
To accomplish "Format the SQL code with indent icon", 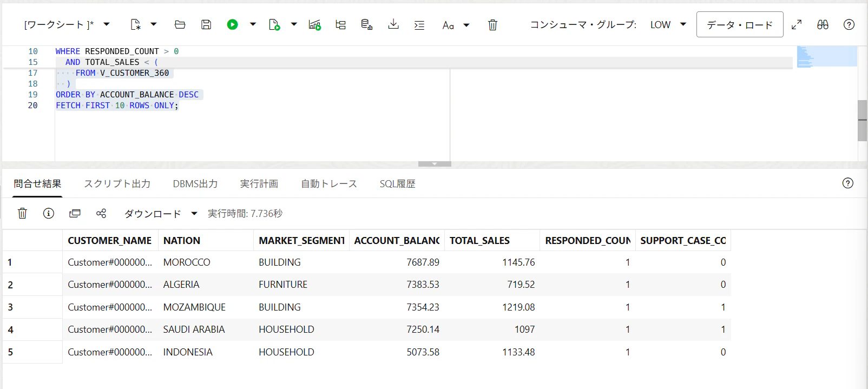I will [419, 25].
